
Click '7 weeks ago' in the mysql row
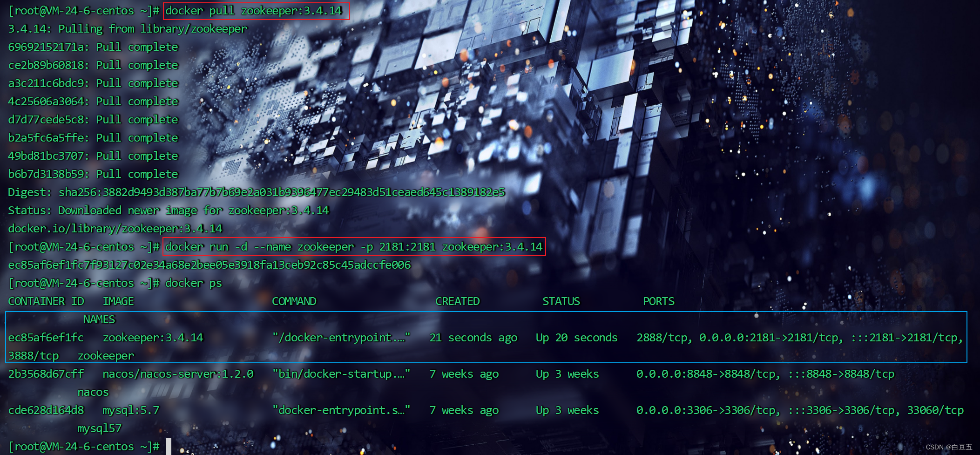click(464, 410)
